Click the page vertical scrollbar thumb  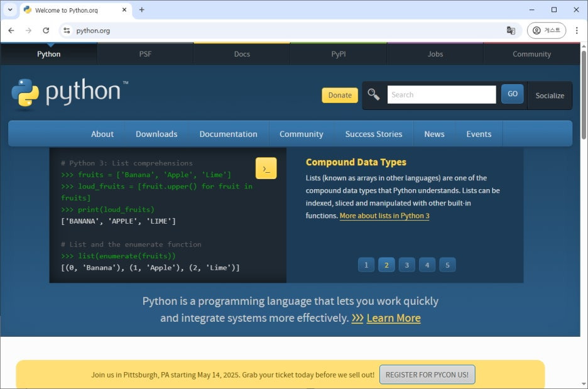pos(584,94)
